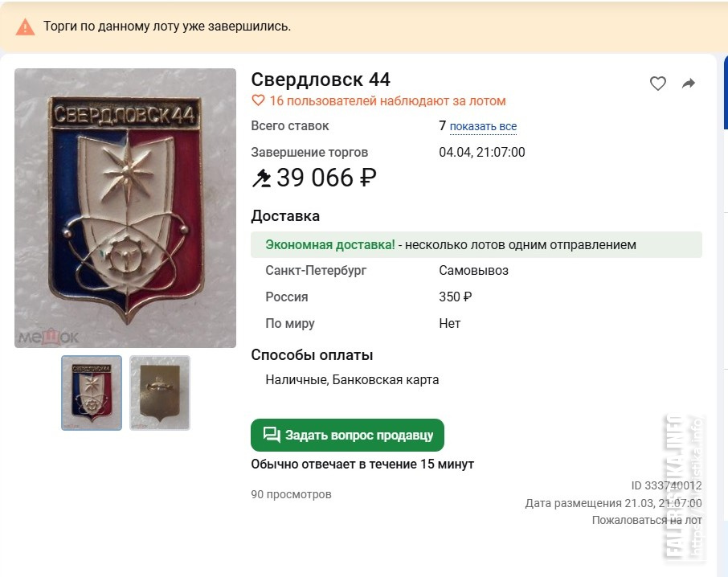Click the gavel icon beside the price
The height and width of the screenshot is (577, 728).
[262, 178]
